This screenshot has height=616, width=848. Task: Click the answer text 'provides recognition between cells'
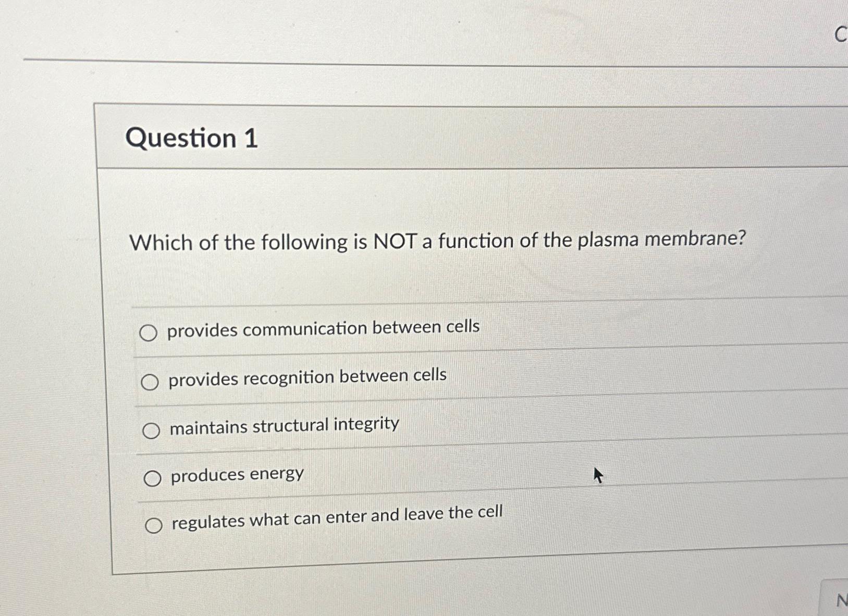(x=306, y=376)
